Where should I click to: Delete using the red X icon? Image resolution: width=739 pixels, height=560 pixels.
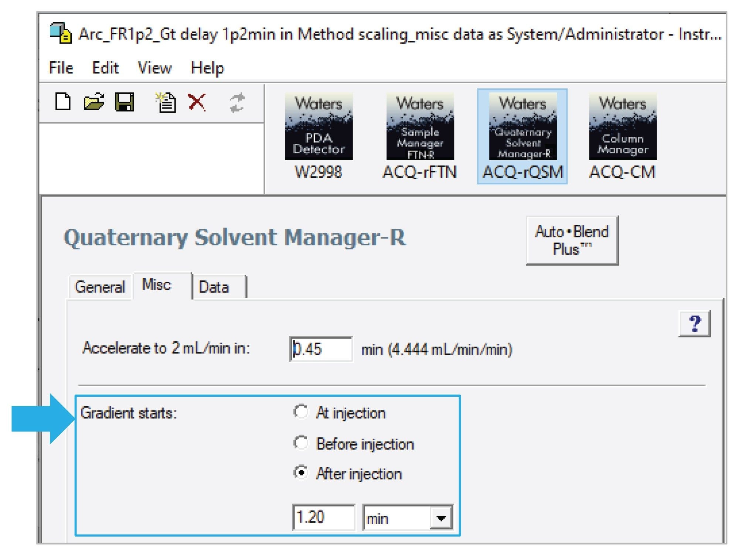pos(197,102)
